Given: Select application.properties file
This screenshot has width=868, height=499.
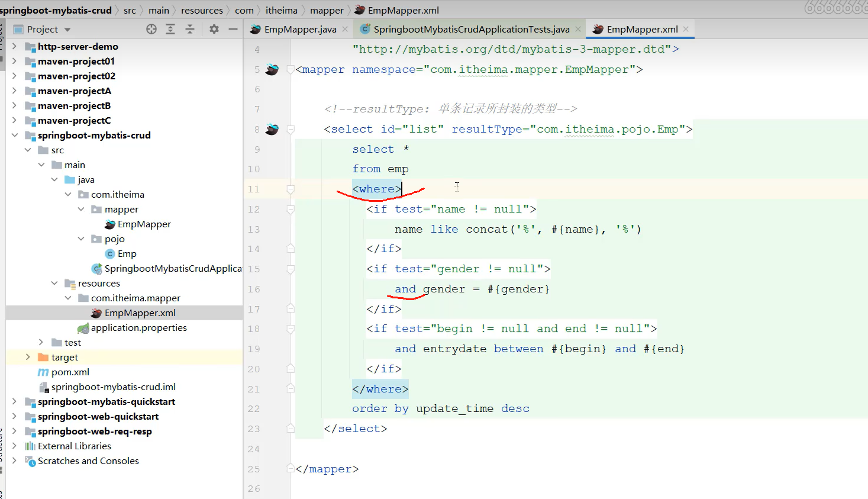Looking at the screenshot, I should 138,327.
